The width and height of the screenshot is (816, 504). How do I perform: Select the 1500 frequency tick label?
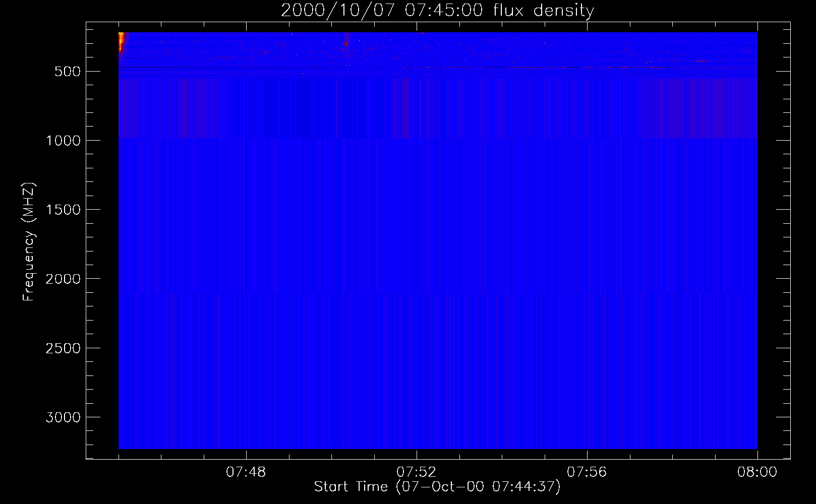[63, 210]
